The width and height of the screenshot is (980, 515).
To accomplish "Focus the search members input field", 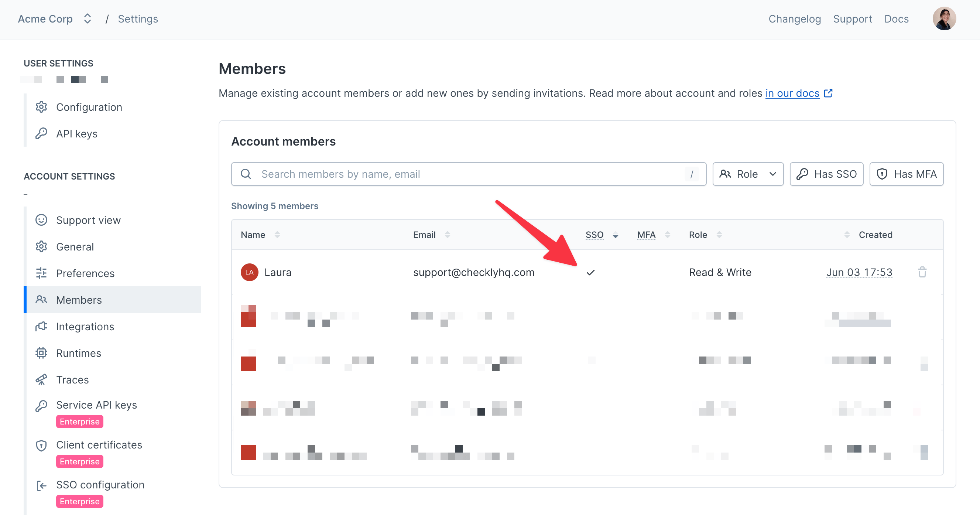I will (469, 174).
